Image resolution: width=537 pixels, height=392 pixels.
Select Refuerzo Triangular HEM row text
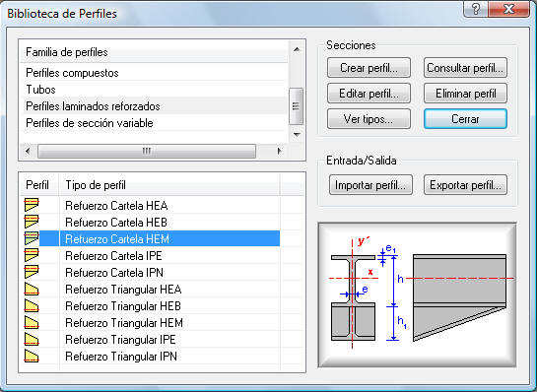124,323
